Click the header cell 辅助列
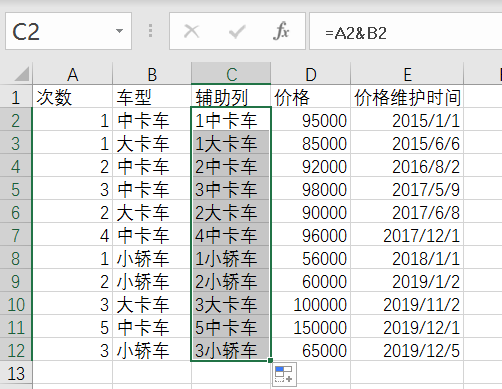This screenshot has width=502, height=389. click(x=231, y=96)
